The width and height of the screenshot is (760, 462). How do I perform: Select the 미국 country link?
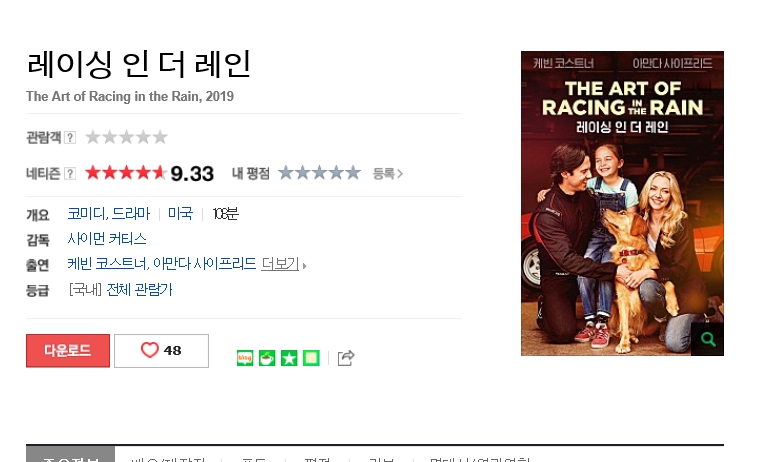tap(180, 213)
